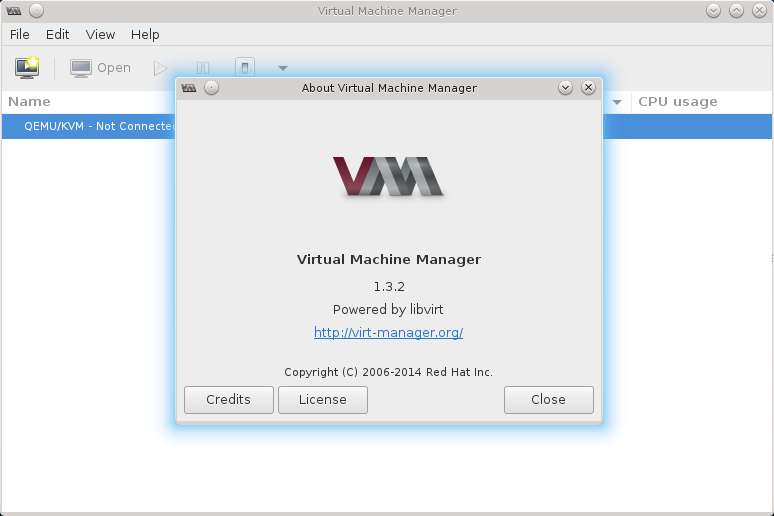
Task: Click the sort arrow beside CPU usage
Action: click(617, 102)
